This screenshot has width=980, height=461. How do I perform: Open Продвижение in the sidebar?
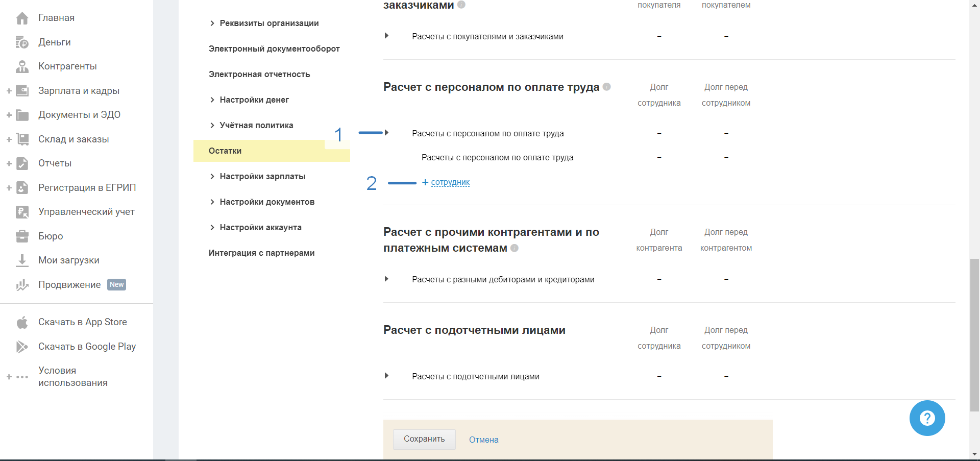coord(69,285)
